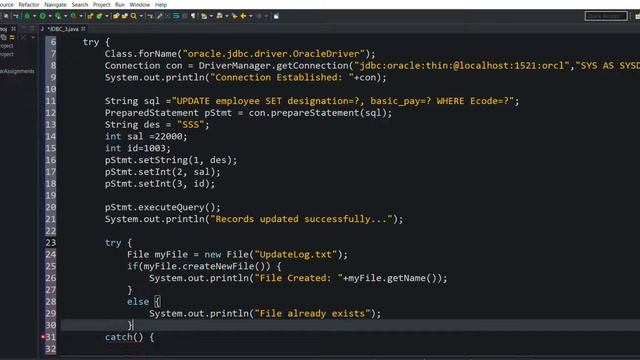Open Package Explorer view menu arrow

[33, 37]
